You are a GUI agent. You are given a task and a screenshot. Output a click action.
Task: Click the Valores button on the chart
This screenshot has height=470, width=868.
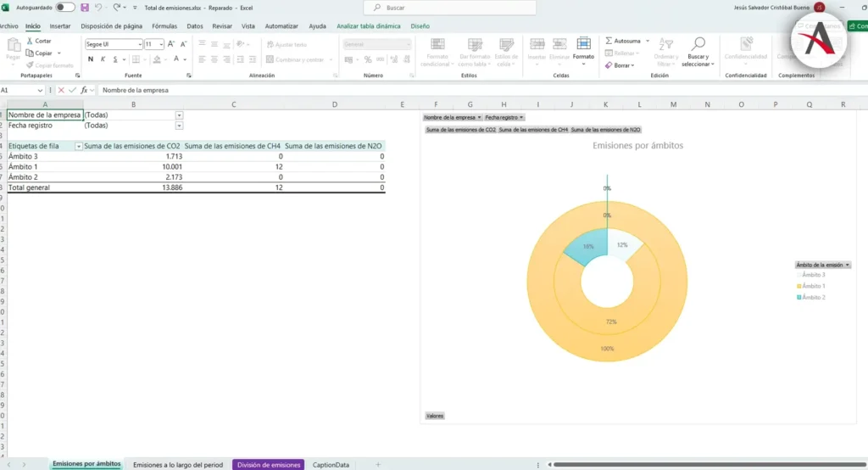point(434,416)
